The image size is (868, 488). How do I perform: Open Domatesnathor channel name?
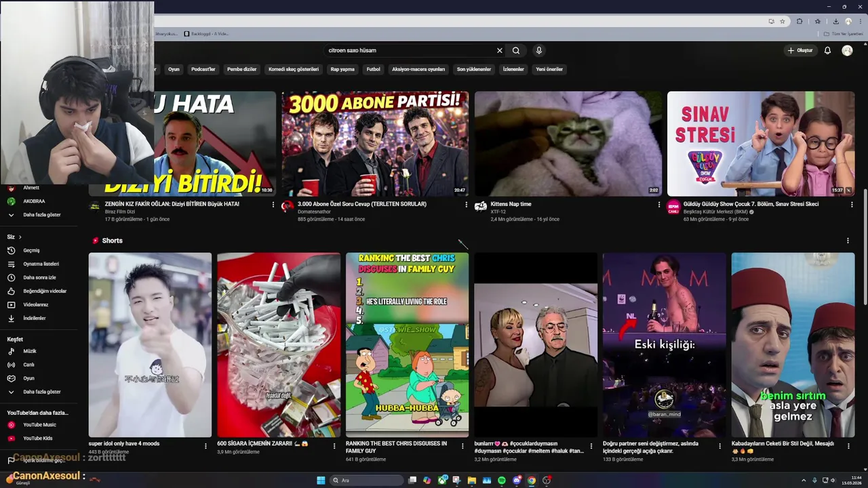click(314, 211)
